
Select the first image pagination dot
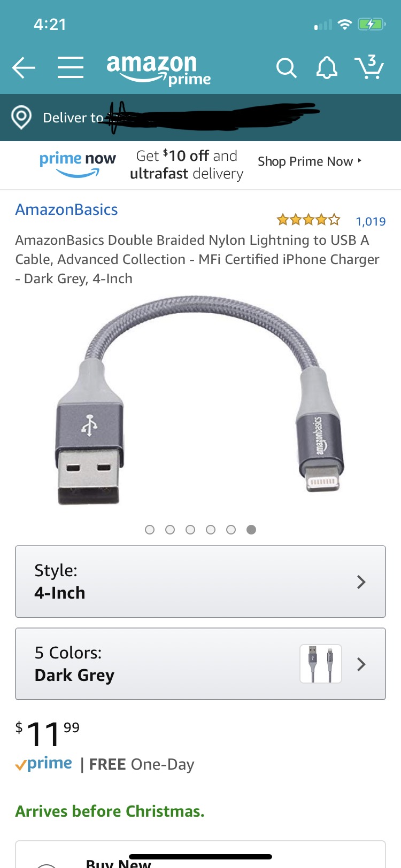(150, 530)
